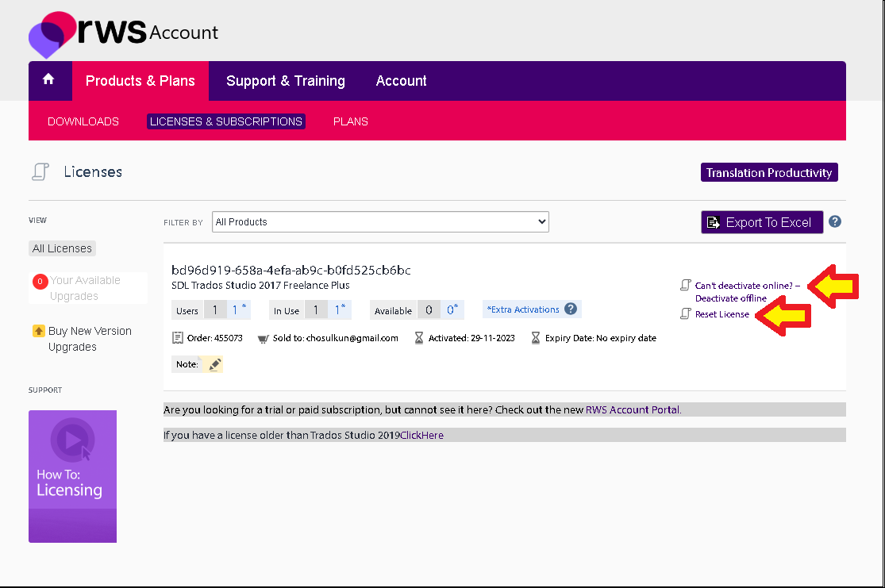Click the scroll icon next to the Licenses heading
The width and height of the screenshot is (885, 588).
41,171
